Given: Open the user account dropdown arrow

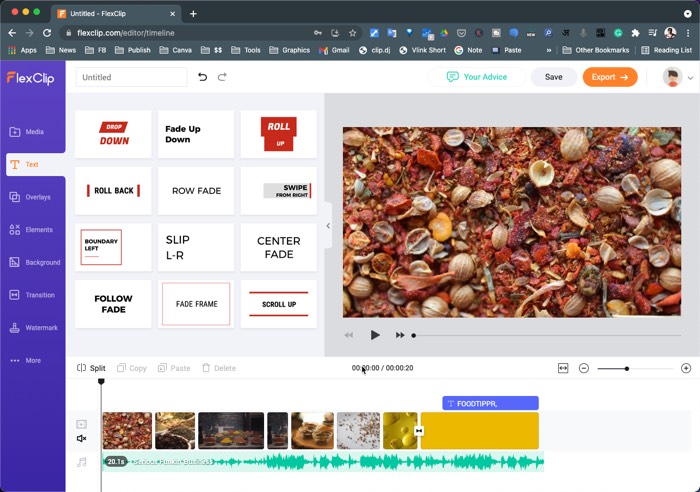Looking at the screenshot, I should tap(690, 78).
